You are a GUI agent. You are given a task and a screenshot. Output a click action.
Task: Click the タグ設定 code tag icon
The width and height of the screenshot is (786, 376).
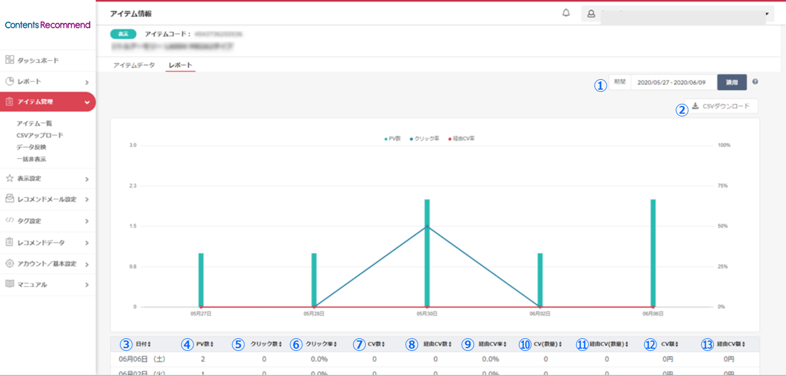pos(10,220)
